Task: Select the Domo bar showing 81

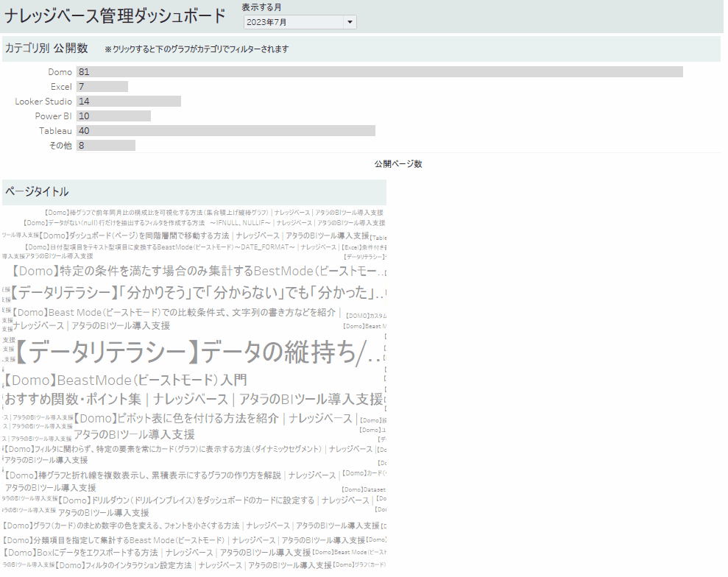Action: [379, 72]
